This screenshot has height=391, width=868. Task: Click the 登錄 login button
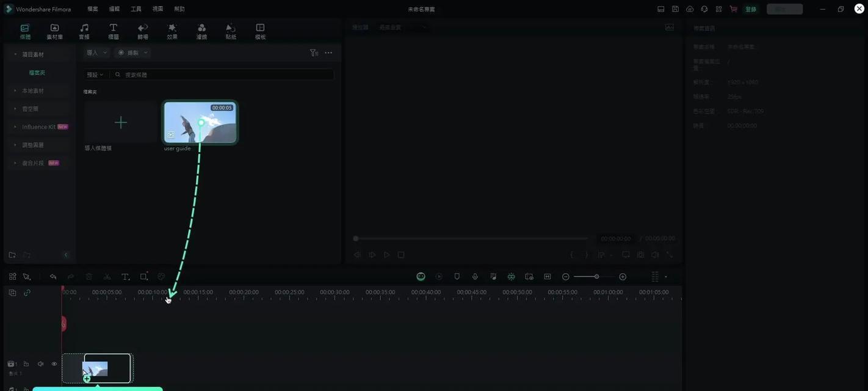coord(751,9)
